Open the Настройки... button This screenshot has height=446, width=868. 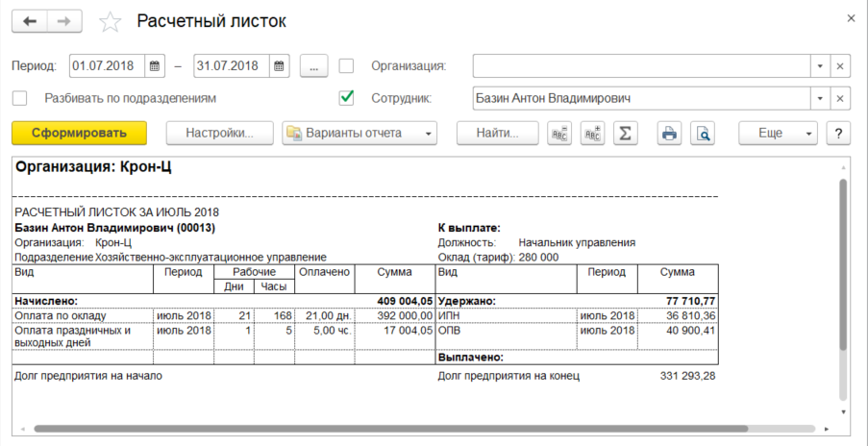pyautogui.click(x=219, y=134)
